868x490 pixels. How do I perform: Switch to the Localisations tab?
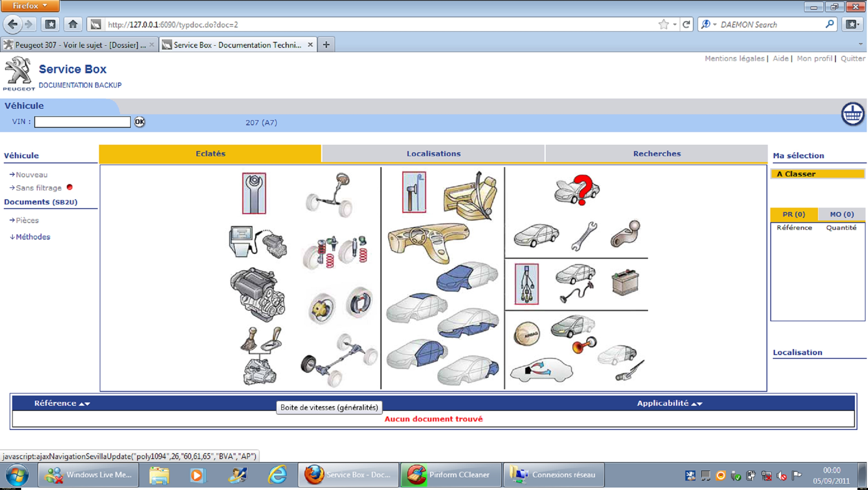click(433, 154)
